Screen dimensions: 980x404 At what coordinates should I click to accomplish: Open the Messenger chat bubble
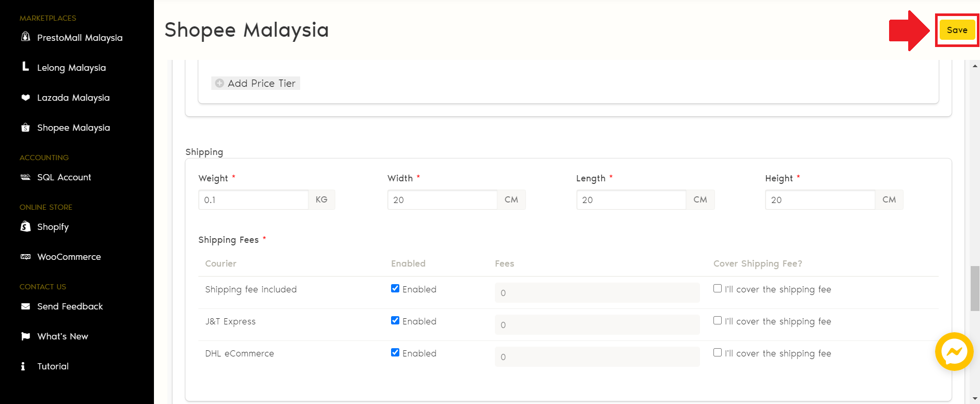click(x=954, y=352)
